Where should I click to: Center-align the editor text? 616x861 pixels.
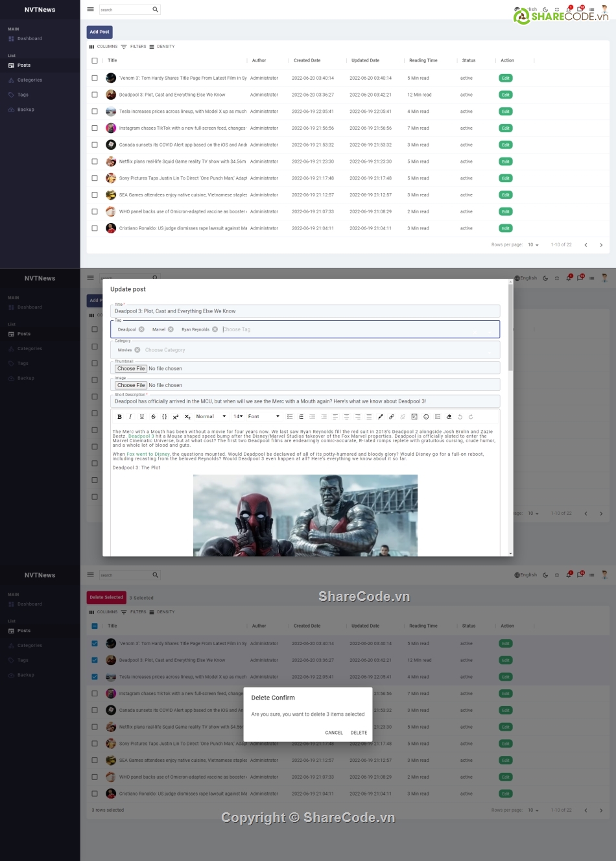(x=346, y=417)
